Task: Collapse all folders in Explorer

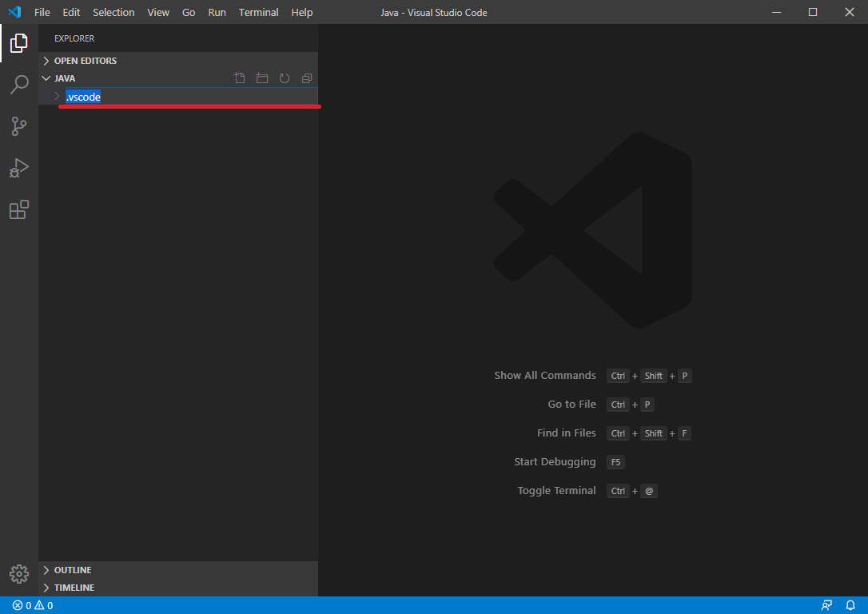Action: 307,78
